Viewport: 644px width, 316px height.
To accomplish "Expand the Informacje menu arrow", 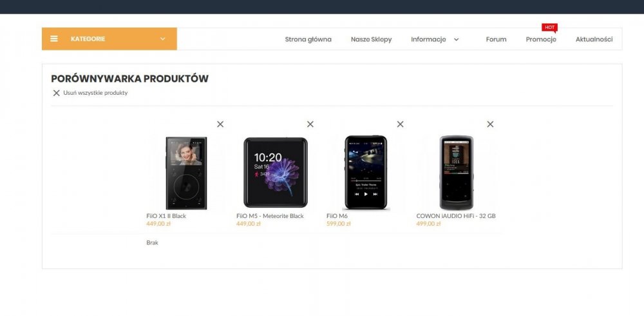I will pos(456,39).
